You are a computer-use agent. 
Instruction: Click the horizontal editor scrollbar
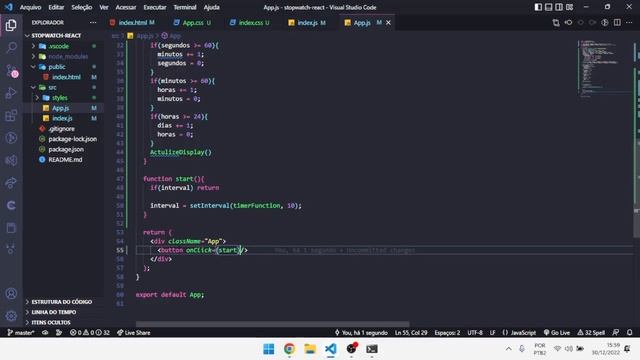[x=272, y=324]
